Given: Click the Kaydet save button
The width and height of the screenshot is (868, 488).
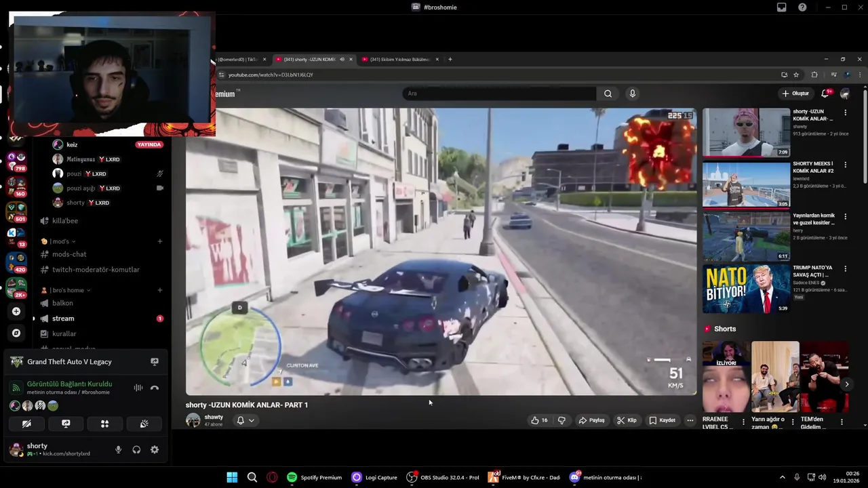Looking at the screenshot, I should (x=662, y=420).
